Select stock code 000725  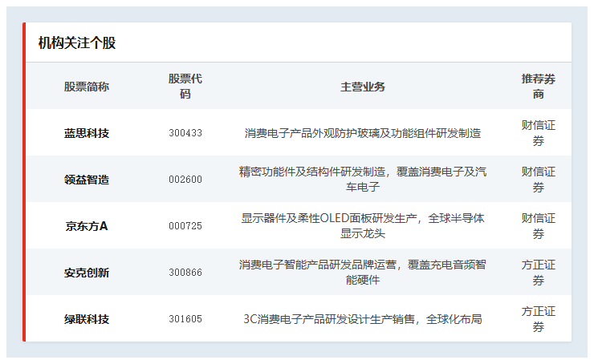pyautogui.click(x=185, y=226)
